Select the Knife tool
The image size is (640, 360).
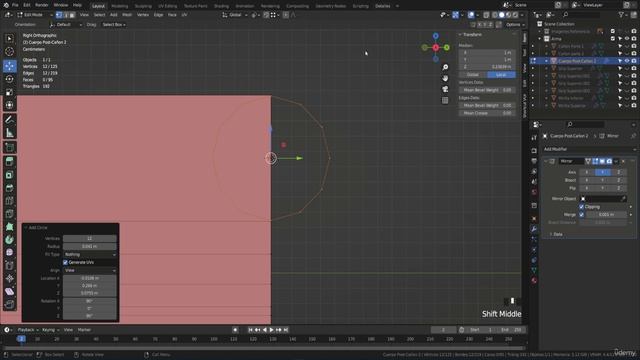(x=9, y=214)
